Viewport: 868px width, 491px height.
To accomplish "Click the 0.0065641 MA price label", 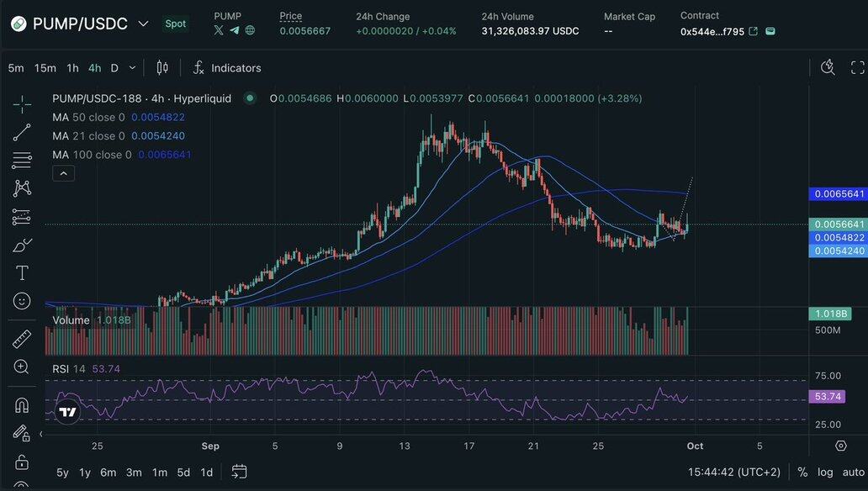I will [x=838, y=193].
